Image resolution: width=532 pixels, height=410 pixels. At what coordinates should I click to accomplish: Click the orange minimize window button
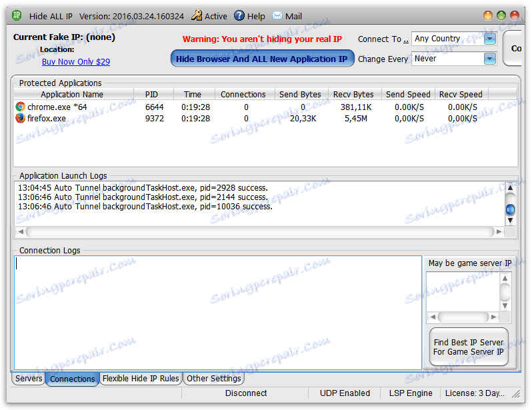click(488, 15)
